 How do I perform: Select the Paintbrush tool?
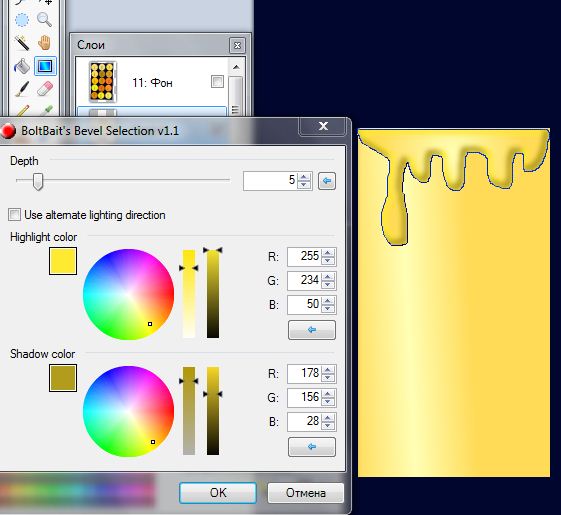tap(22, 88)
